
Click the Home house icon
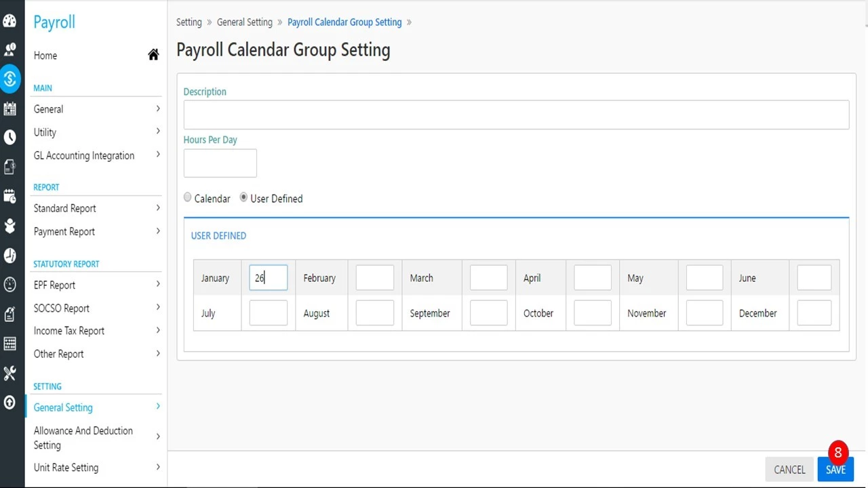click(153, 56)
